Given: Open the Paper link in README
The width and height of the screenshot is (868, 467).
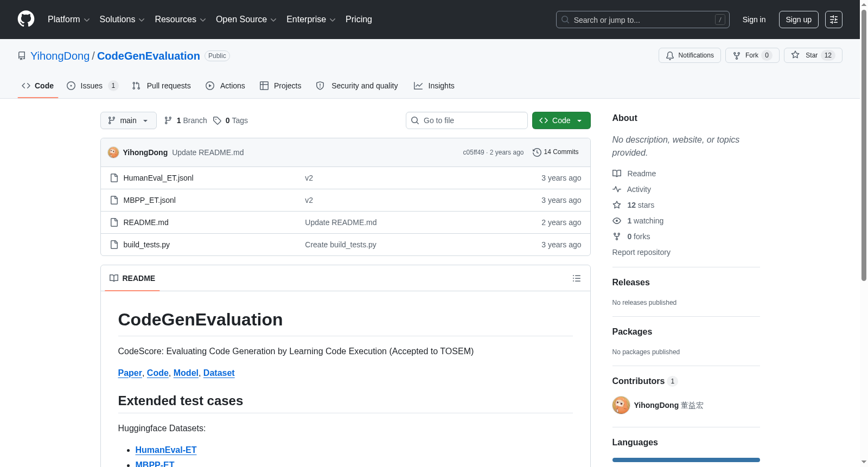Looking at the screenshot, I should coord(130,373).
